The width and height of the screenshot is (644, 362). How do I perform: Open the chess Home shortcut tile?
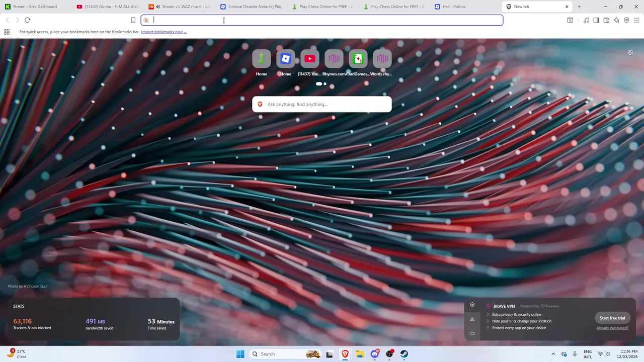click(262, 59)
